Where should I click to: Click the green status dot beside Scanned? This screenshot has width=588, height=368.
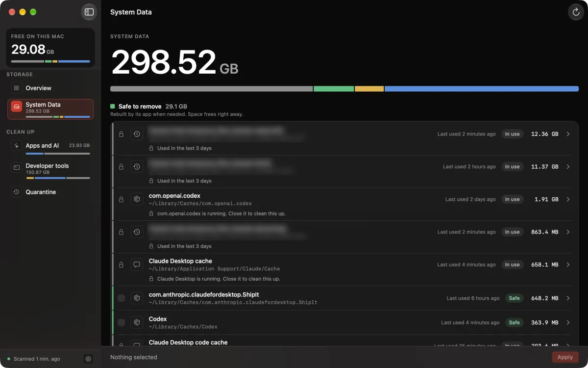(x=9, y=359)
